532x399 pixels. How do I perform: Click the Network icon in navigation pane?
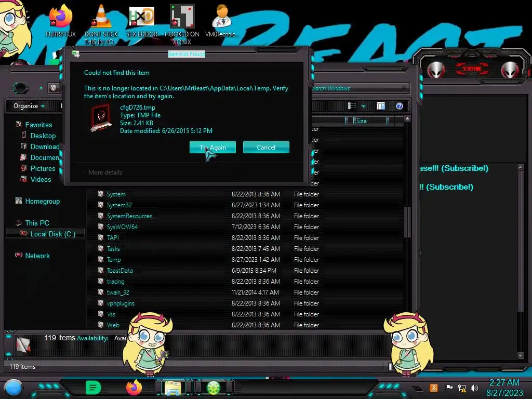pos(19,255)
